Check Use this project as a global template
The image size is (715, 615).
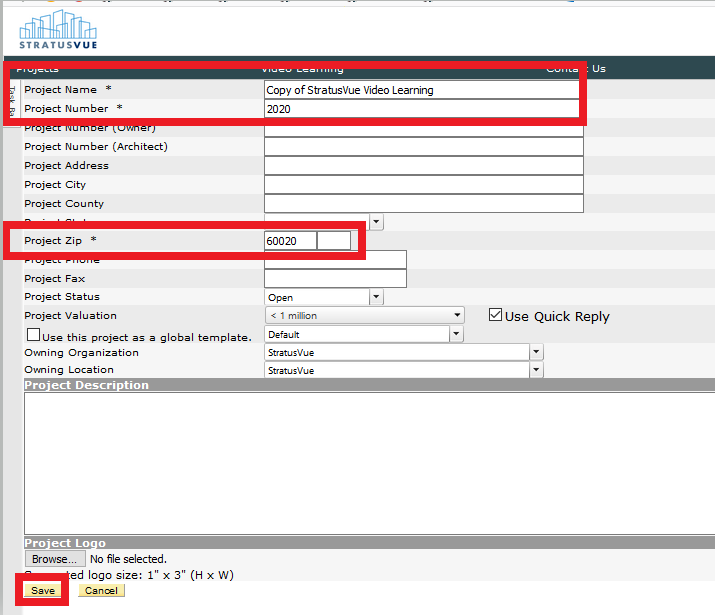tap(33, 335)
